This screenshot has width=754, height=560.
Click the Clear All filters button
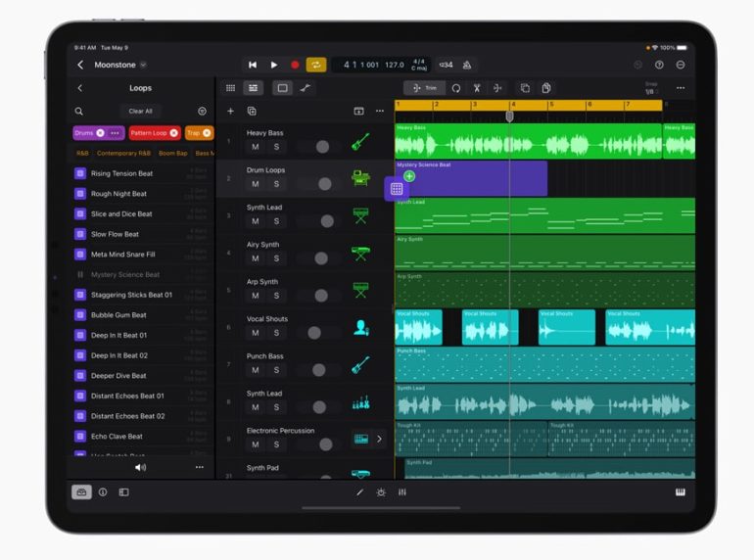[140, 111]
